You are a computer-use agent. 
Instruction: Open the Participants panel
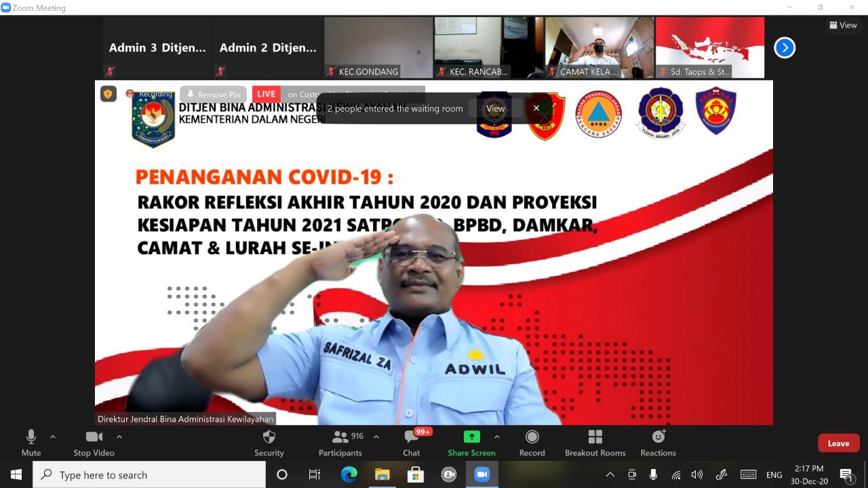tap(340, 443)
